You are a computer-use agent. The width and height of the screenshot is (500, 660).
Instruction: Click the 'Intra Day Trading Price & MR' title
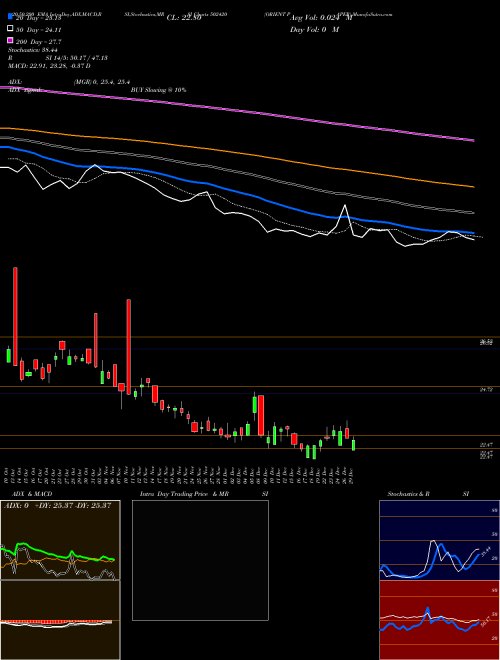[x=184, y=494]
